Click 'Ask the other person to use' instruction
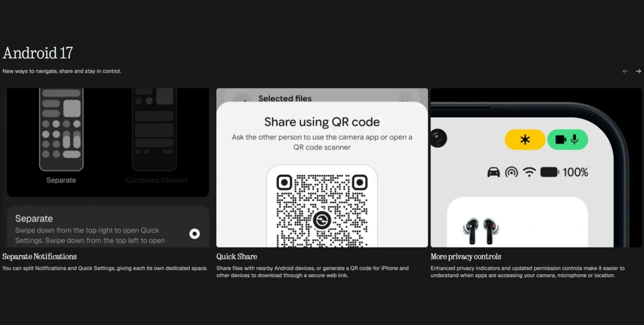Image resolution: width=644 pixels, height=325 pixels. click(x=322, y=142)
